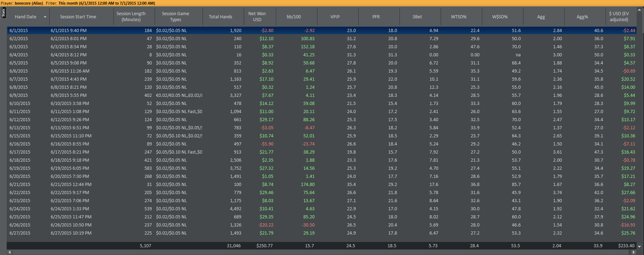Click the Agg% column header
This screenshot has width=644, height=255.
[x=582, y=17]
